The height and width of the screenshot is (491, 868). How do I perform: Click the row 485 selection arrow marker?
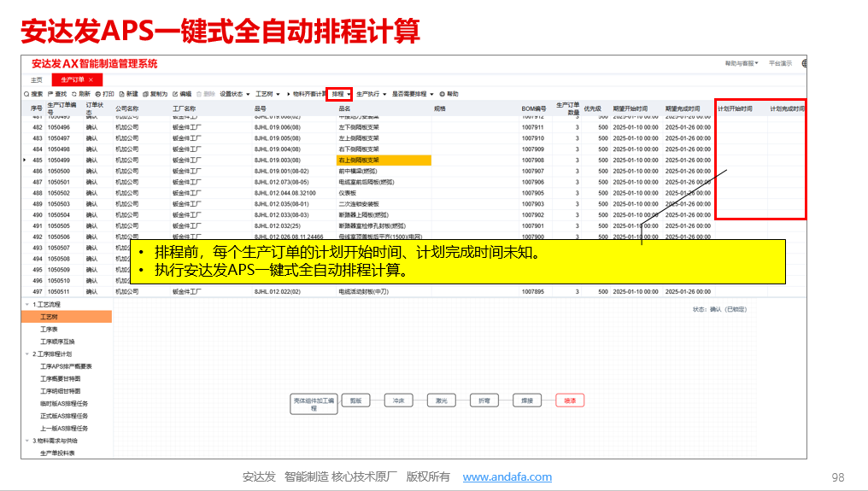coord(25,161)
